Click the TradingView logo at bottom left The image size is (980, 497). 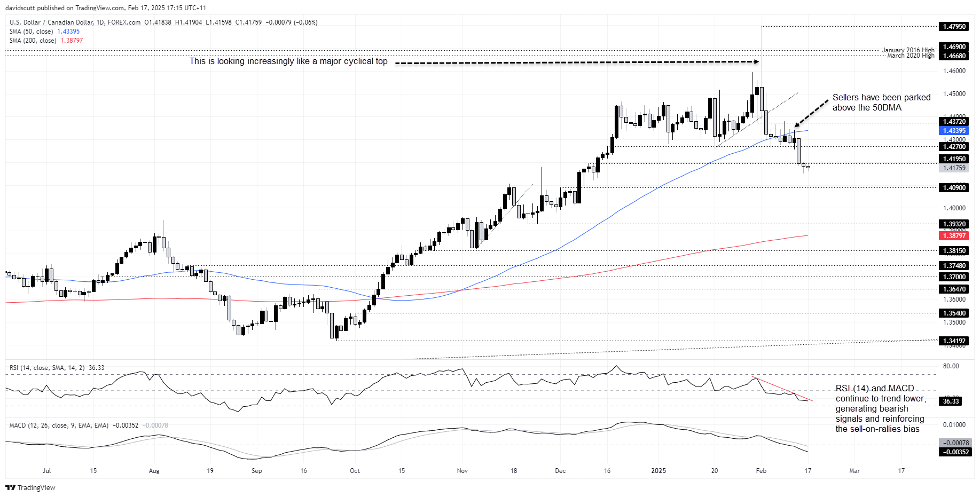(30, 487)
